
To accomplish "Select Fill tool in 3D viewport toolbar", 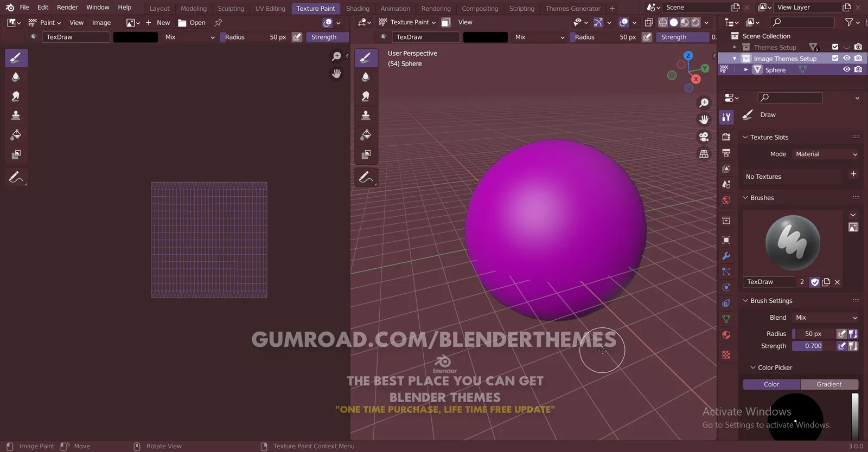I will 366,135.
